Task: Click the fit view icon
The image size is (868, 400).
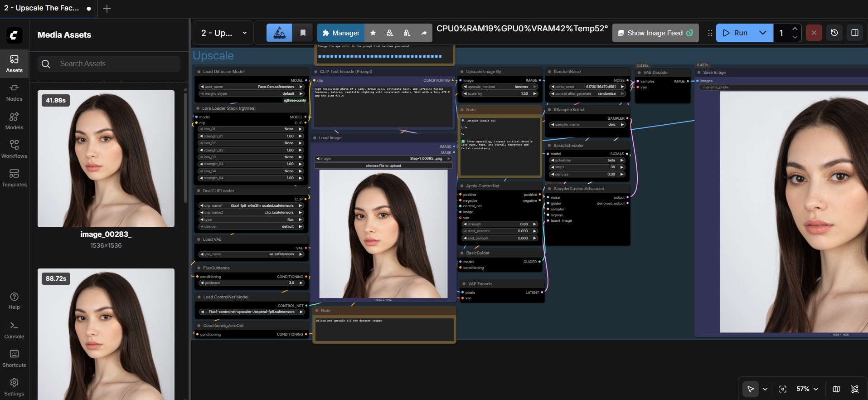Action: click(783, 389)
